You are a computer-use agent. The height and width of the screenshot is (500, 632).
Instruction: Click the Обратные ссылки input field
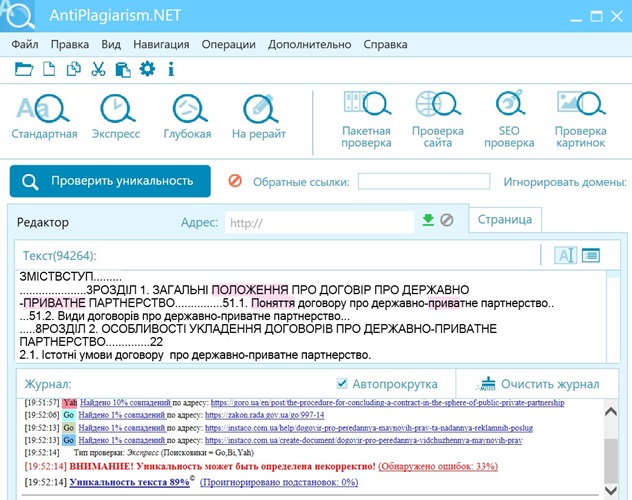tap(424, 181)
